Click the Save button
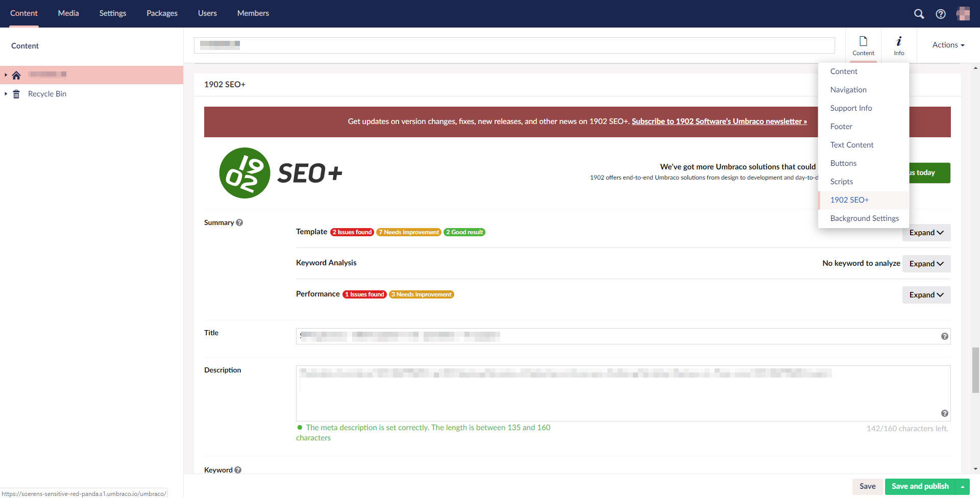The height and width of the screenshot is (498, 980). click(x=867, y=487)
